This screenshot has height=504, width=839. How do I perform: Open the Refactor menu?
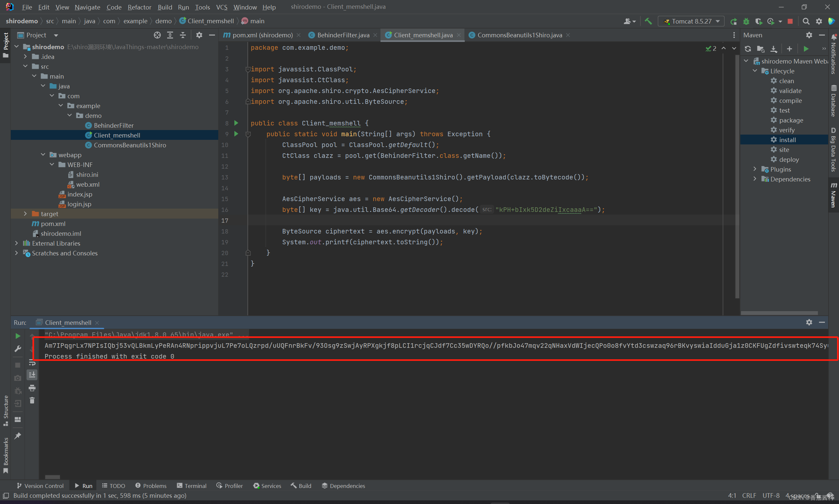[x=139, y=7]
